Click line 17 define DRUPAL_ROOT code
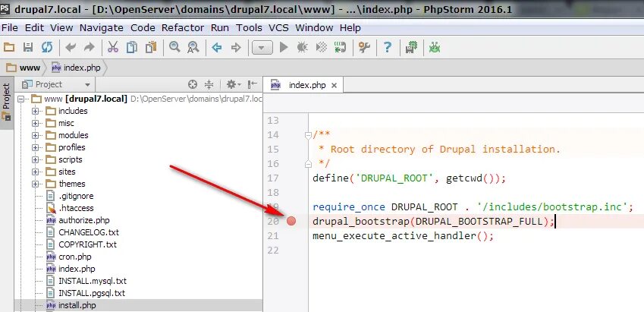The image size is (644, 312). pyautogui.click(x=409, y=178)
